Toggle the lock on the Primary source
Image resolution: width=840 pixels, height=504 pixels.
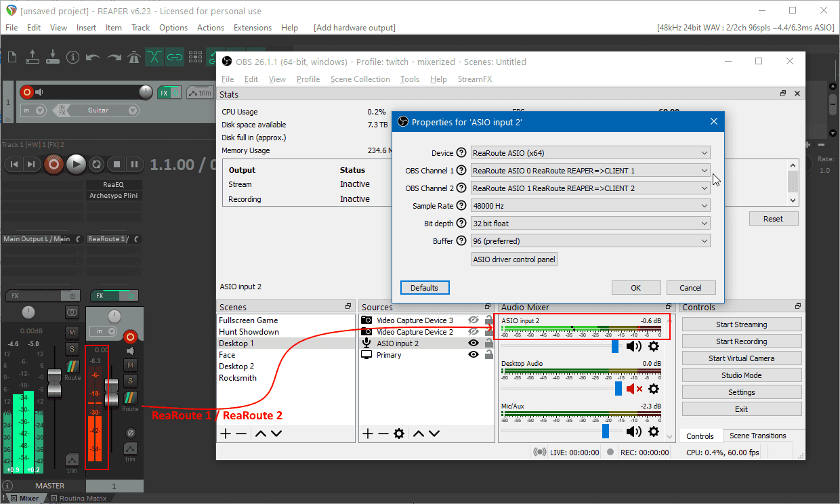point(488,355)
